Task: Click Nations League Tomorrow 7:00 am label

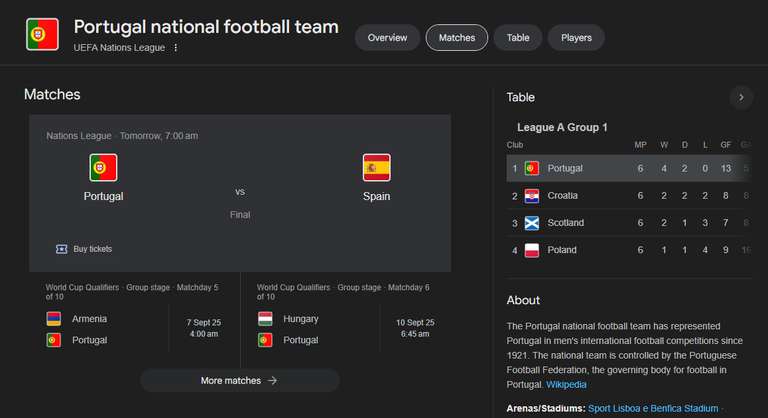Action: click(x=122, y=136)
